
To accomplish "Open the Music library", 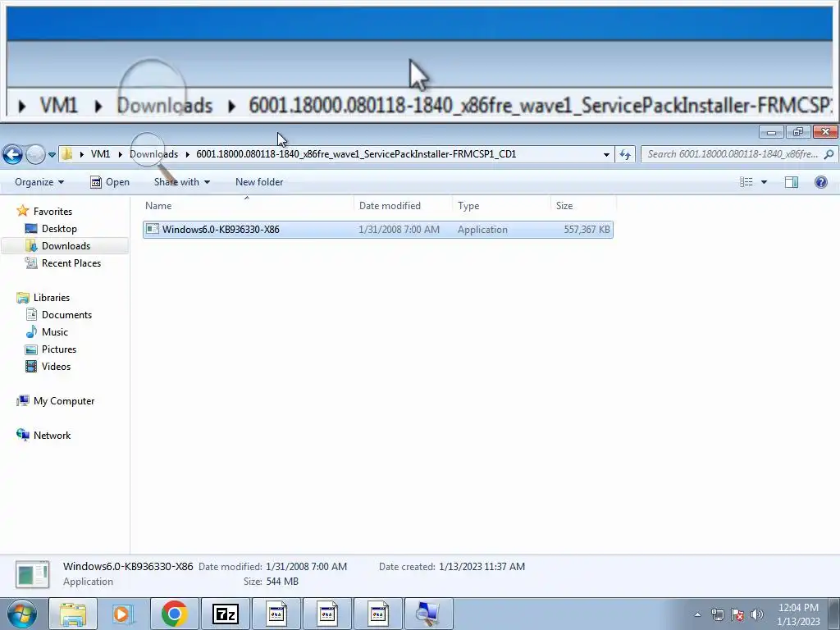I will (55, 331).
